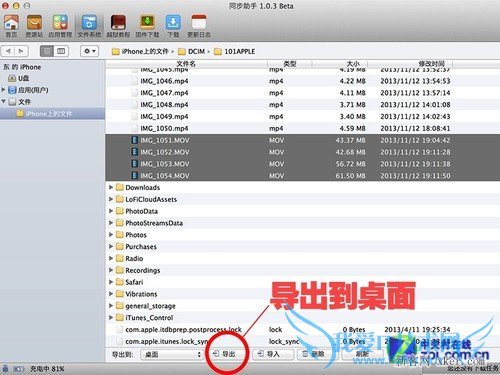
Task: Open the 导出到 桌面 destination dropdown
Action: [x=172, y=354]
